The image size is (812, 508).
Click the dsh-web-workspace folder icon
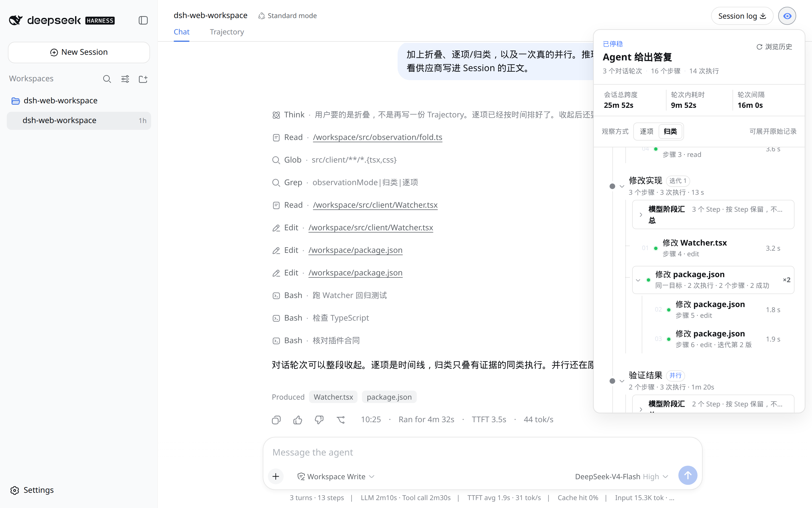pos(16,101)
